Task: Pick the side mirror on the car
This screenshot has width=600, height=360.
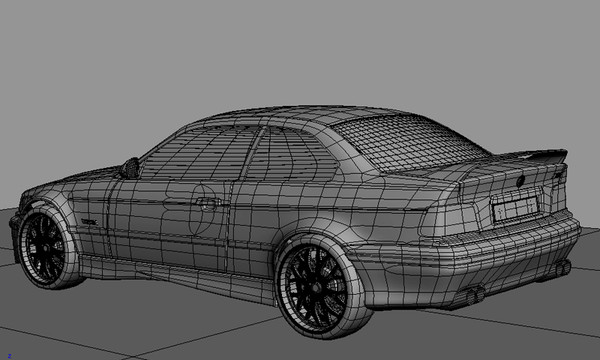Action: pos(130,168)
